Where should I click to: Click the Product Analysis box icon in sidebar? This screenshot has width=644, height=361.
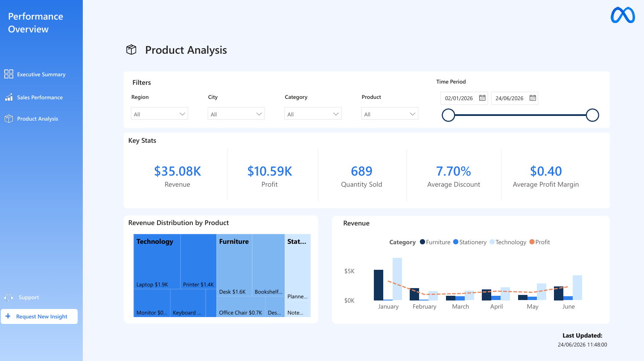9,118
